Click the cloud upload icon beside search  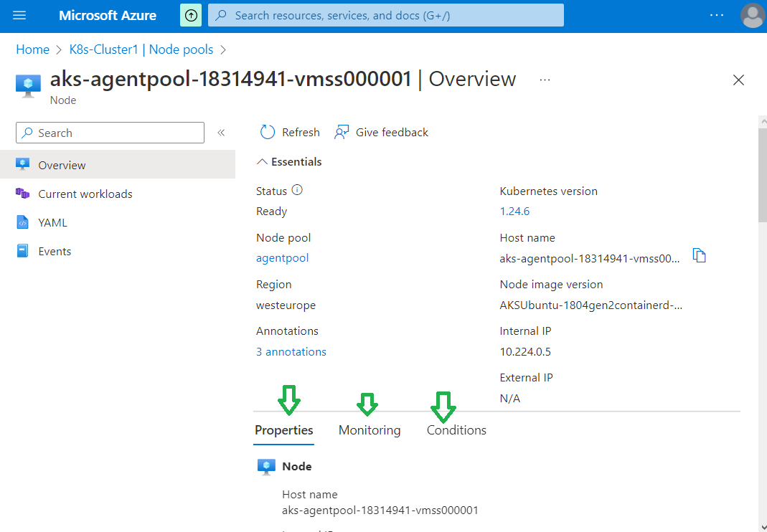point(191,16)
